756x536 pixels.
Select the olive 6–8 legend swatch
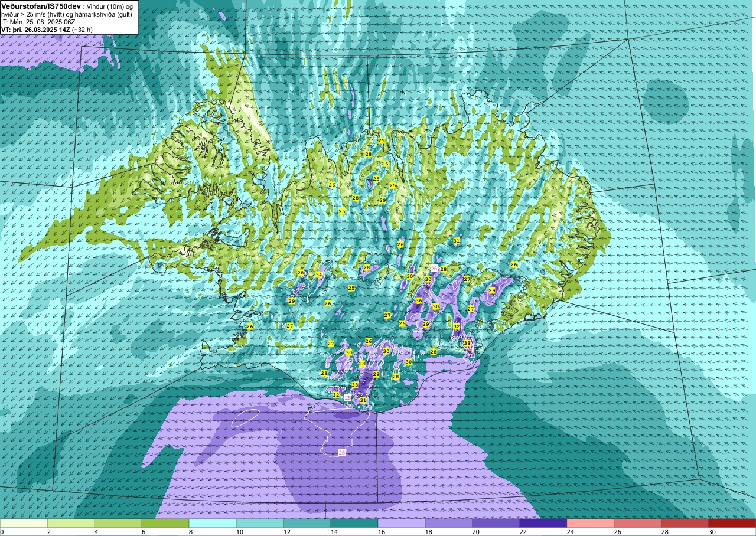click(165, 523)
